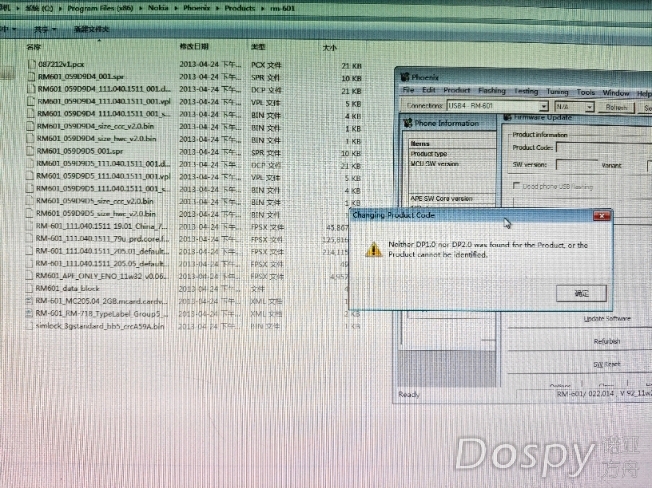Click the confirm button in the error dialog
Screen dimensions: 652x488
click(x=582, y=293)
